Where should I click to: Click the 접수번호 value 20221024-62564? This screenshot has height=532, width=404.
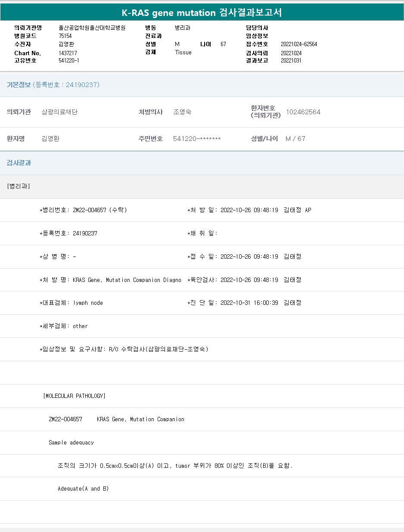click(298, 44)
